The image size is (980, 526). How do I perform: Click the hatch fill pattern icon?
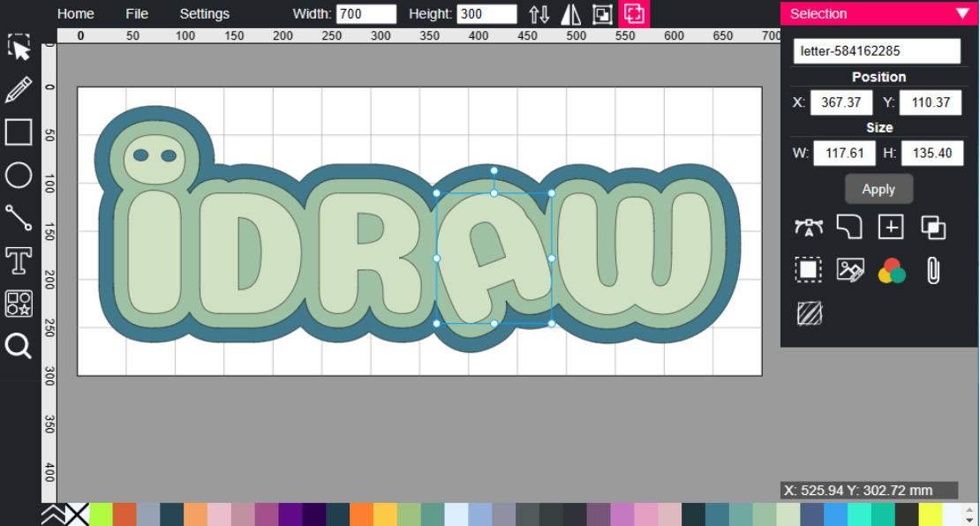point(810,313)
